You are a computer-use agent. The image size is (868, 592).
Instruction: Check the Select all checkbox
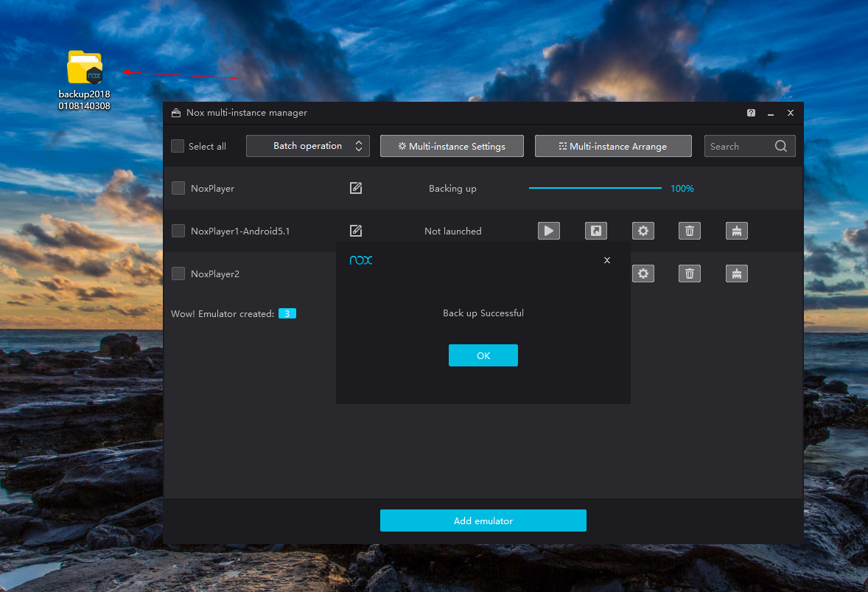(178, 146)
